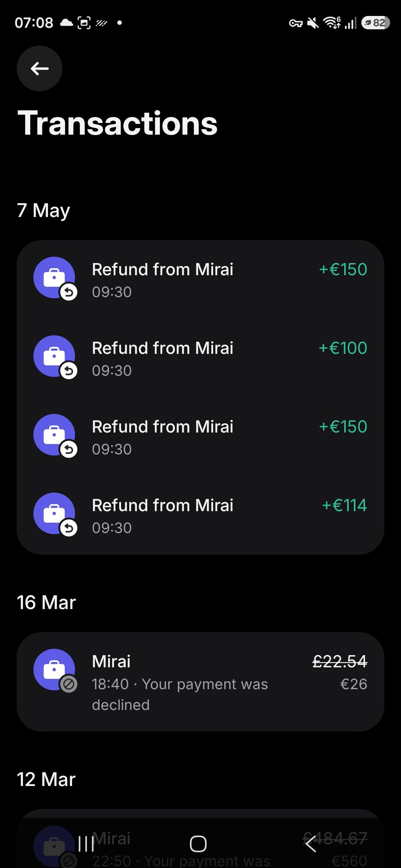Tap the 7 May date header
401x868 pixels.
pyautogui.click(x=43, y=211)
